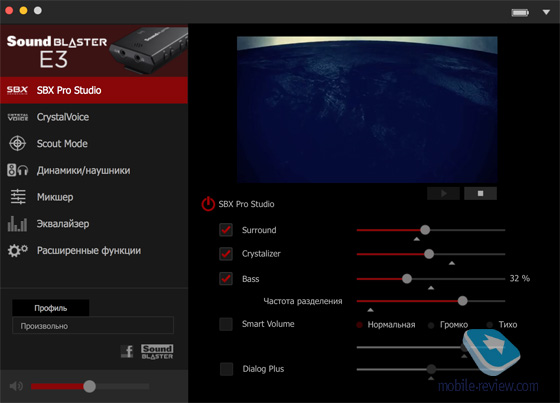Uncheck the Surround checkbox
This screenshot has height=403, width=560.
(226, 230)
